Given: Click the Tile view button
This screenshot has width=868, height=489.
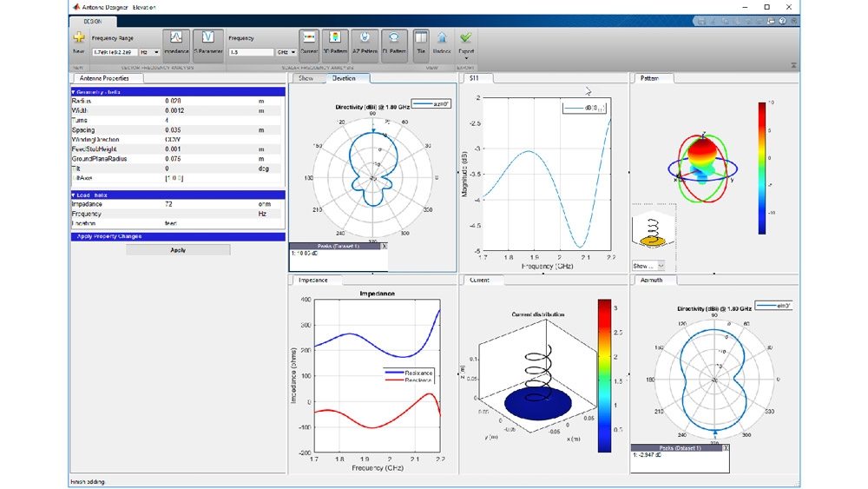Looking at the screenshot, I should pyautogui.click(x=421, y=42).
